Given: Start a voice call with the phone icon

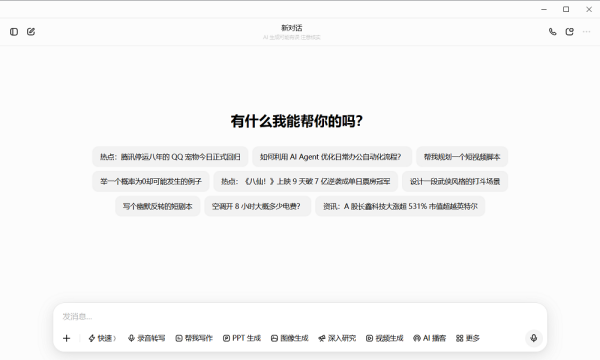Looking at the screenshot, I should point(553,32).
